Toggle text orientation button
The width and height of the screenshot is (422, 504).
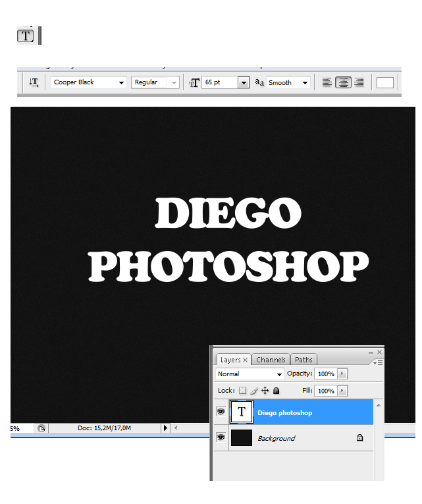34,82
